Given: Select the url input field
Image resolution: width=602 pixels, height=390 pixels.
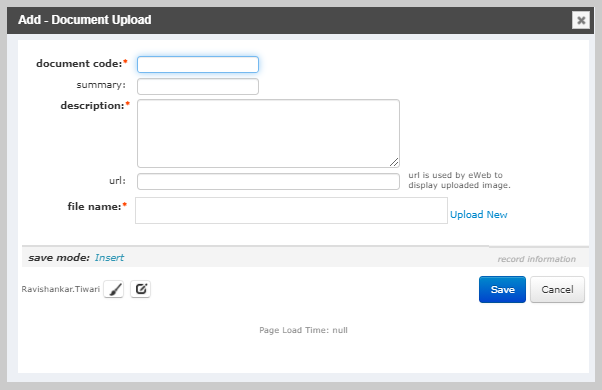Looking at the screenshot, I should (268, 181).
